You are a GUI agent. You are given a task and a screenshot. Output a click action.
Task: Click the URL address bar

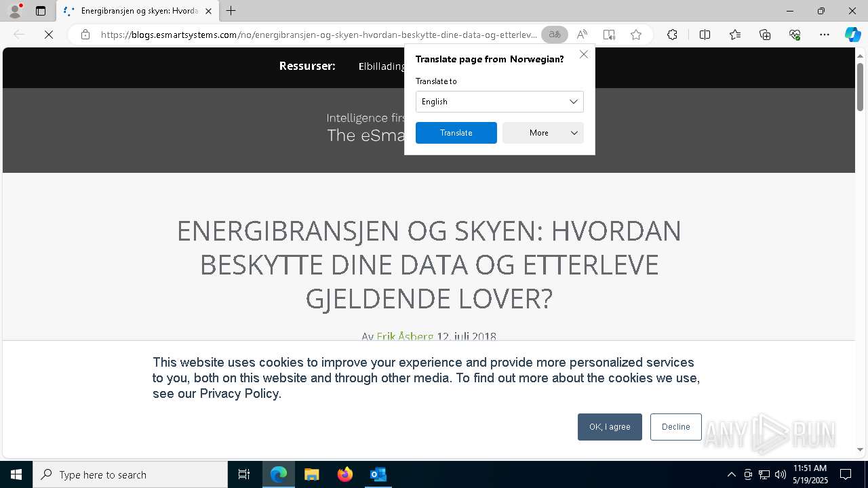[319, 35]
